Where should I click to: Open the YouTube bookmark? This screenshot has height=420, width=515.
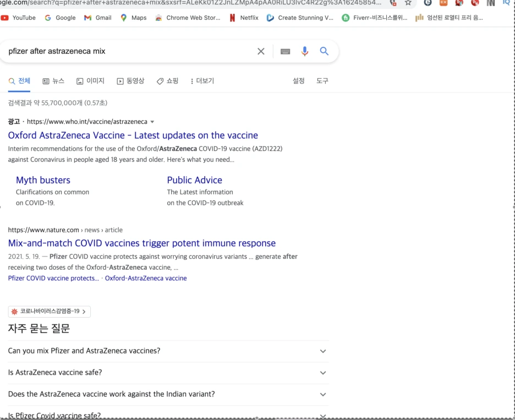(18, 18)
